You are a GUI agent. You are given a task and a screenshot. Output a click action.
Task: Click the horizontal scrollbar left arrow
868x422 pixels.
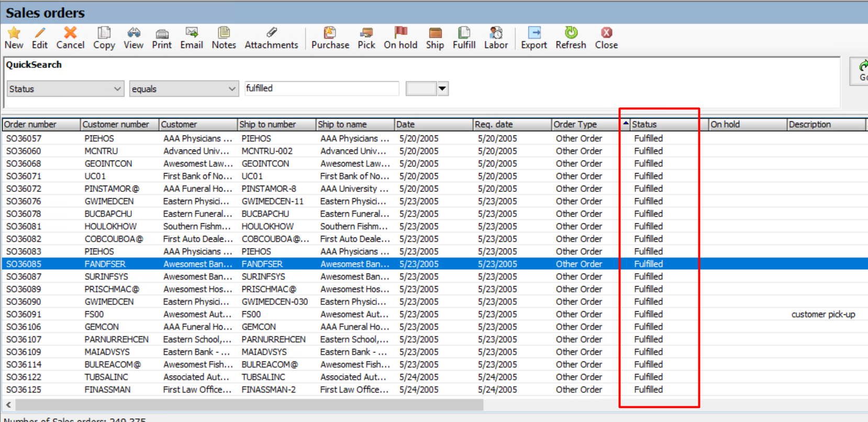point(8,405)
